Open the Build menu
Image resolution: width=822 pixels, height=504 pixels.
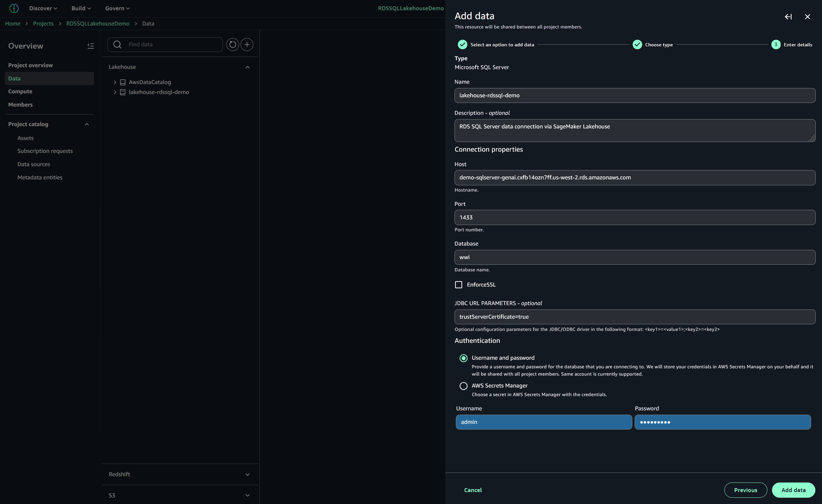[x=81, y=8]
